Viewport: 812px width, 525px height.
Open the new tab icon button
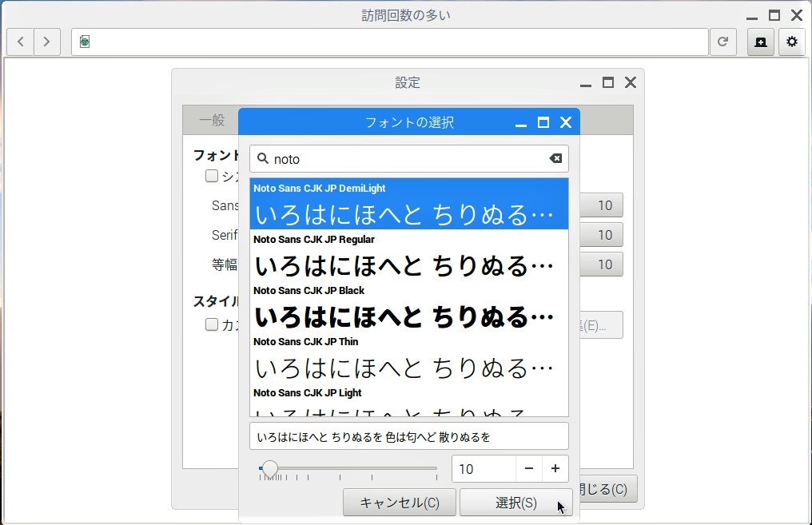pos(761,42)
